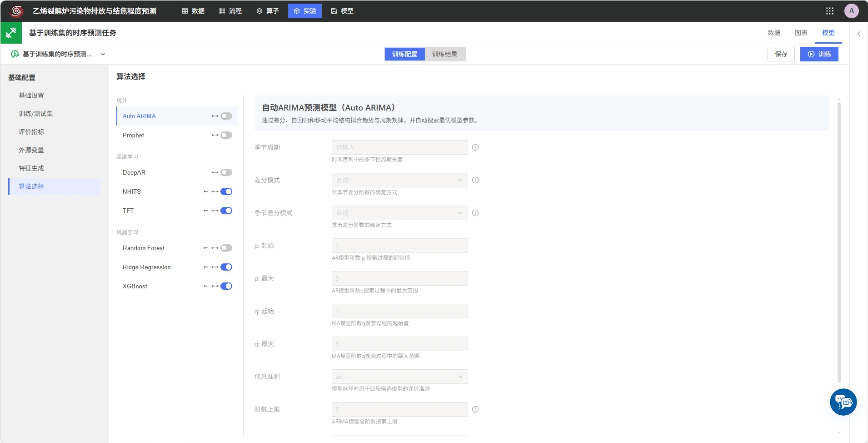Viewport: 868px width, 443px height.
Task: Enable the Random Forest toggle
Action: coord(226,248)
